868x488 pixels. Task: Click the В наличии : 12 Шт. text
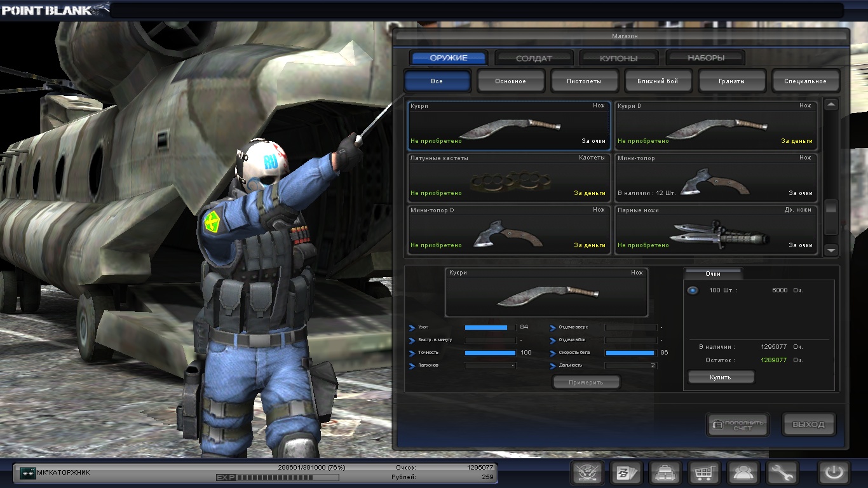[646, 193]
